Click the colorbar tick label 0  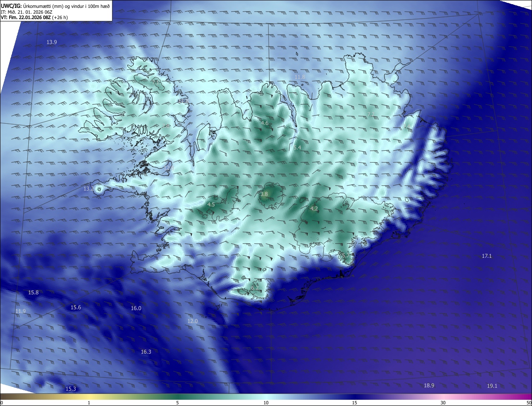(x=2, y=403)
